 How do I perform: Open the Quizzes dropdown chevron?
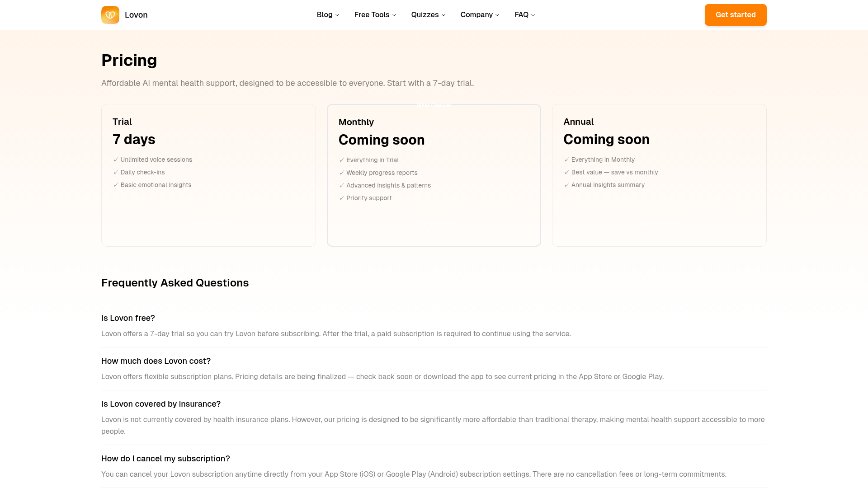pos(443,15)
